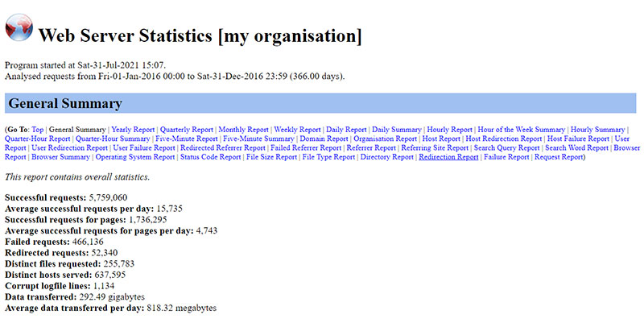644x319 pixels.
Task: Open Hour of the Week Summary
Action: coord(522,130)
